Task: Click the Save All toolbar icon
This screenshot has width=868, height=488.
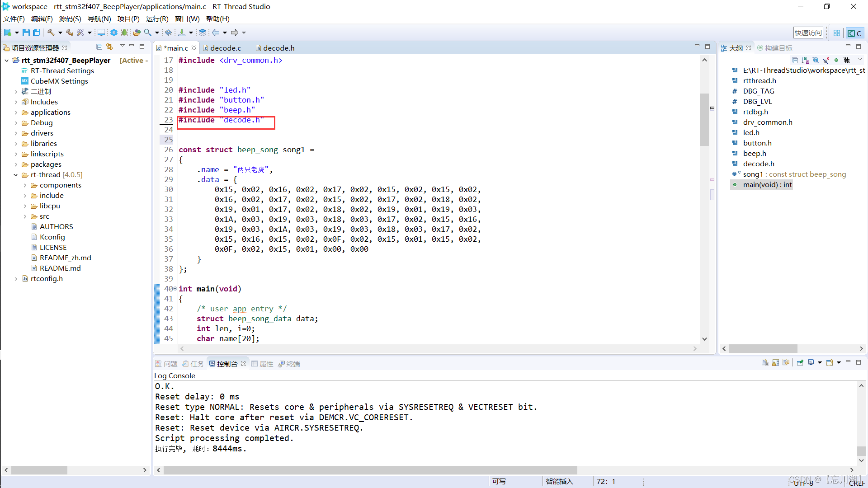Action: [37, 32]
